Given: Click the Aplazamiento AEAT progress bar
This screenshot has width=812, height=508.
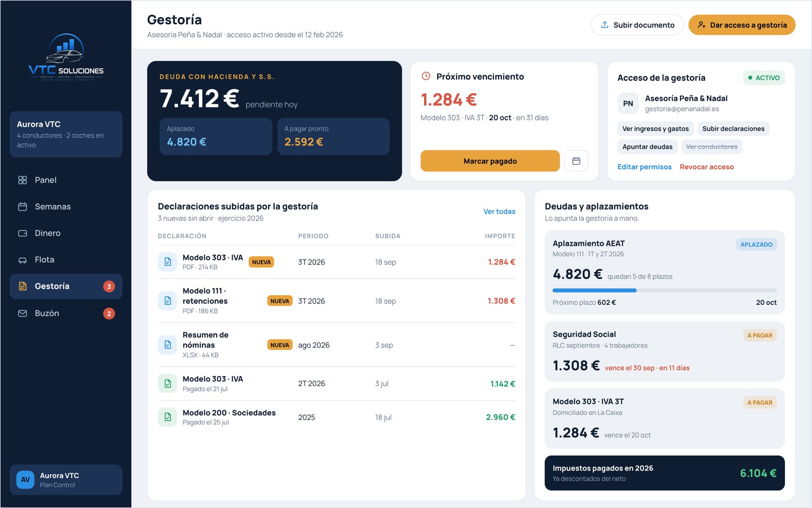Looking at the screenshot, I should click(665, 290).
